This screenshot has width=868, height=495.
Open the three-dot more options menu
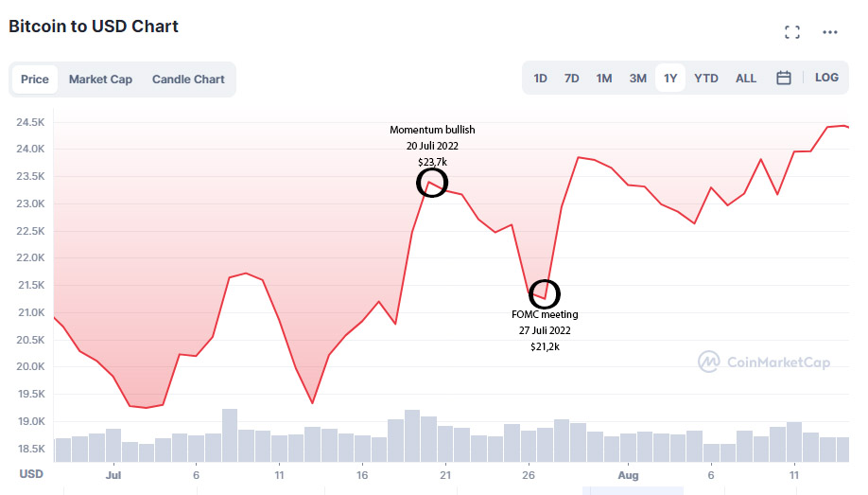pos(830,32)
